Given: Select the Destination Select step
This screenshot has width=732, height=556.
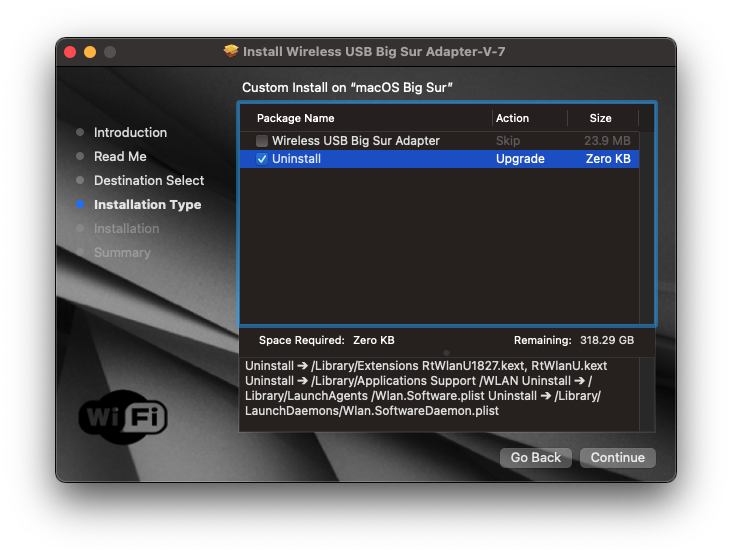Looking at the screenshot, I should (149, 181).
